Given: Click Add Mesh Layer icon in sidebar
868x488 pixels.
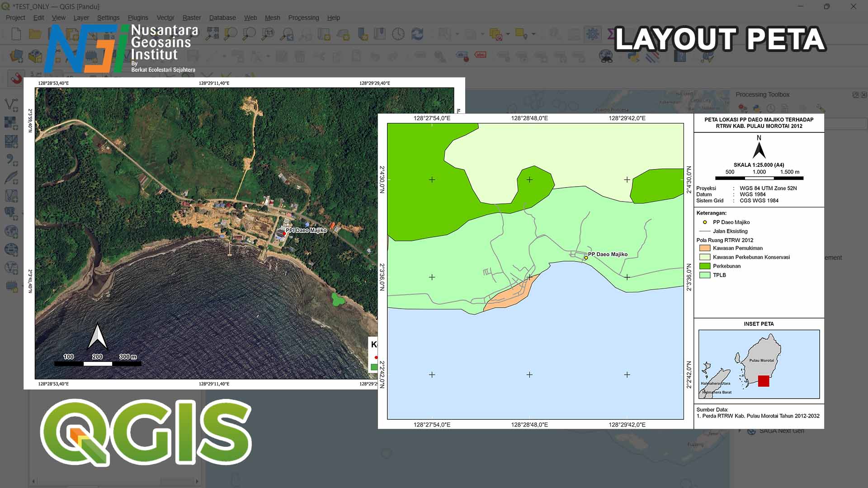Looking at the screenshot, I should [x=11, y=141].
